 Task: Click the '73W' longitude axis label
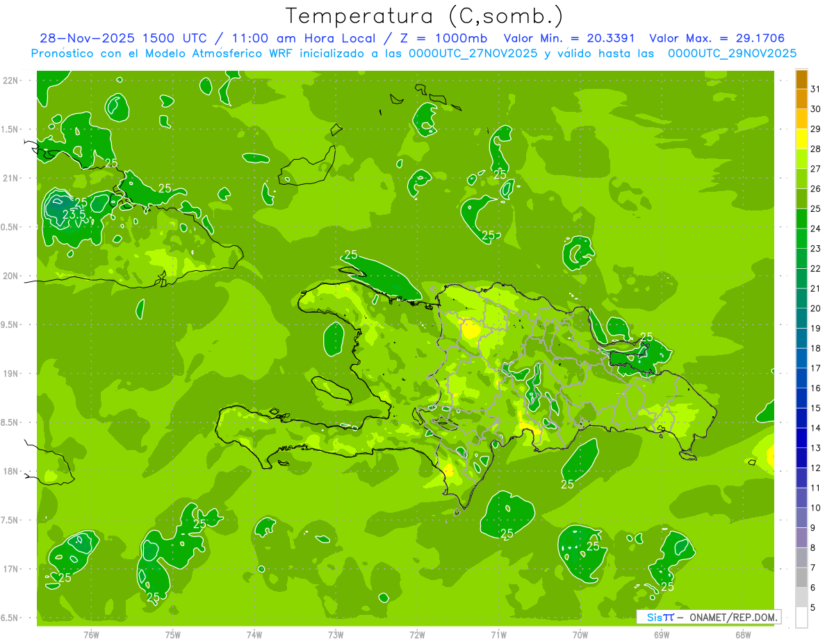tap(336, 634)
